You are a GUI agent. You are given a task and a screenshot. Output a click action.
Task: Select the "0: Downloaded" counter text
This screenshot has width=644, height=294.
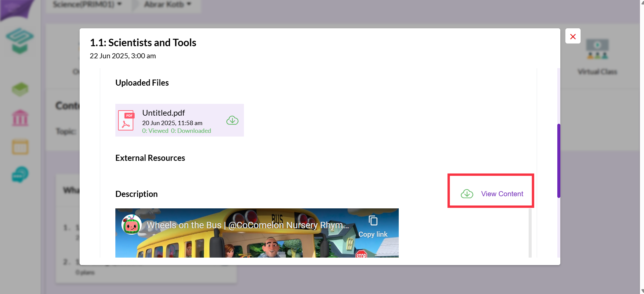pos(191,131)
